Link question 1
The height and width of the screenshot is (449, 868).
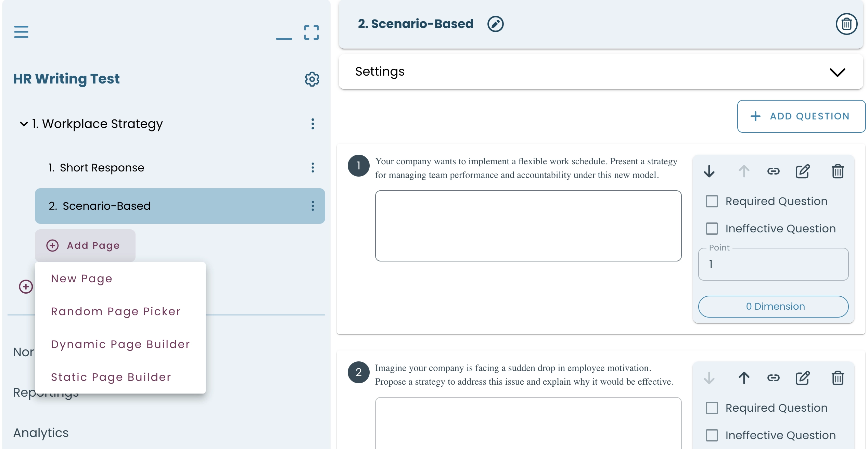point(773,171)
